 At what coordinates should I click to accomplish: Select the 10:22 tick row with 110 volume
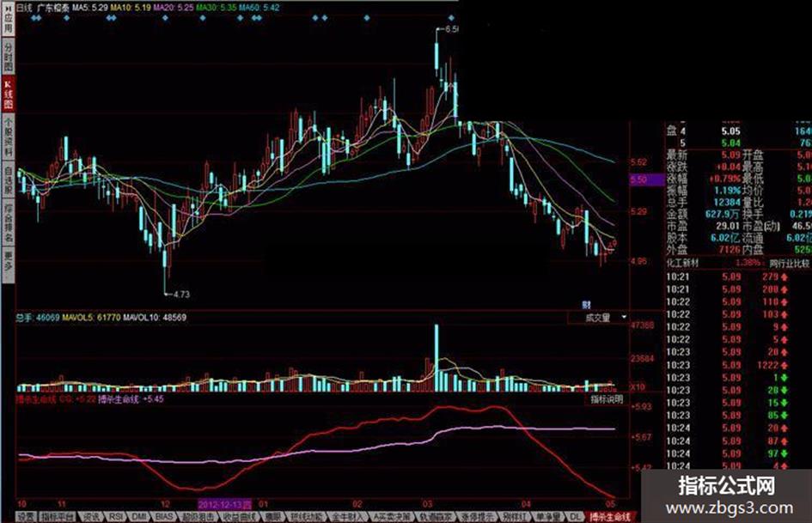[x=727, y=302]
